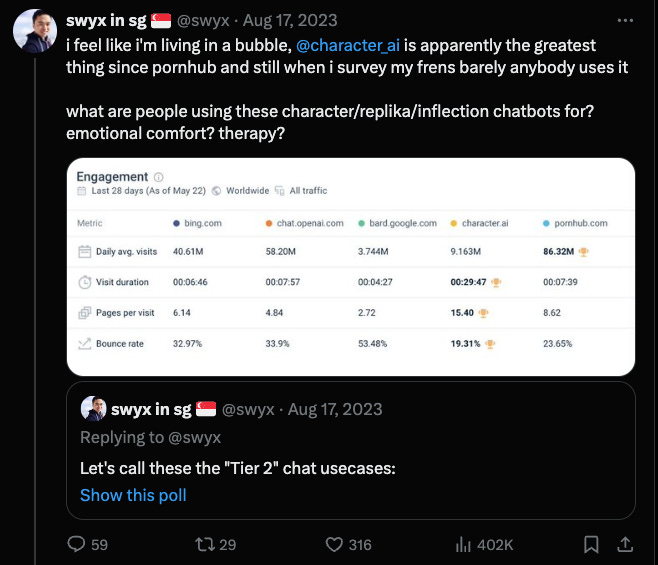The width and height of the screenshot is (658, 565).
Task: Open the @character_ai mention link
Action: pos(348,45)
